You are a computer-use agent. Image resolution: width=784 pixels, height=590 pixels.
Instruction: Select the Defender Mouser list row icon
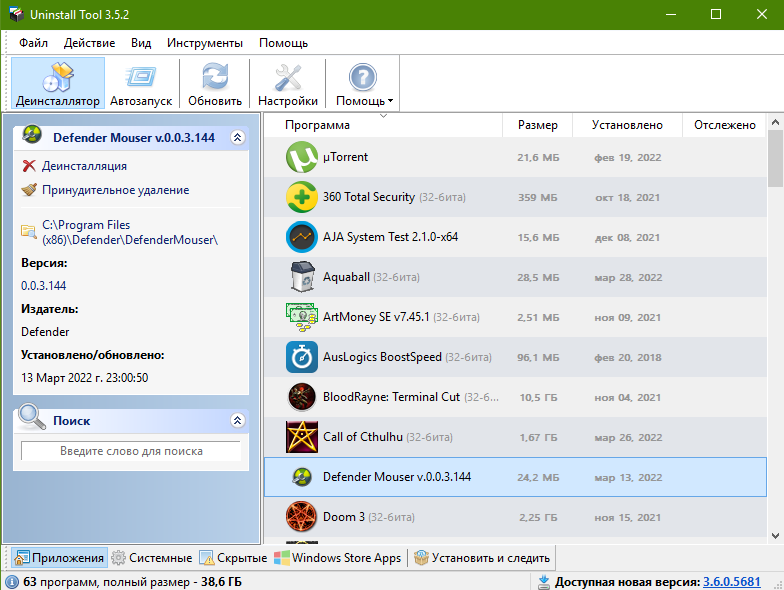tap(302, 477)
